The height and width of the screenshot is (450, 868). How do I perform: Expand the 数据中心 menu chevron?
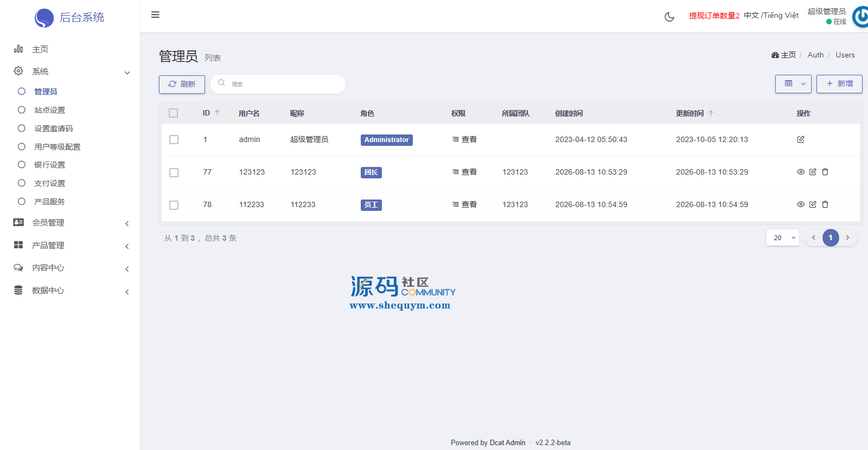[127, 292]
